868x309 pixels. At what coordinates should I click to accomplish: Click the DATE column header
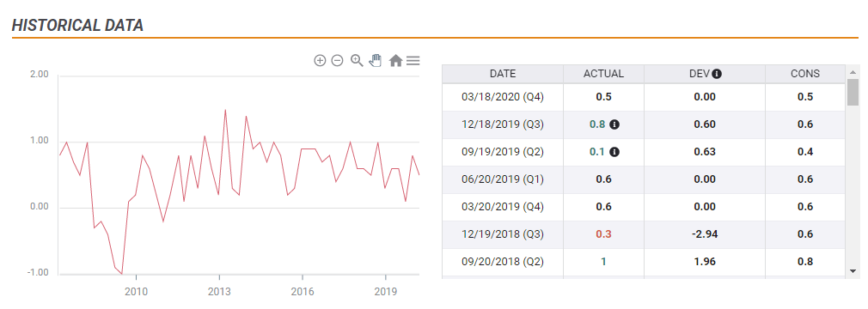[x=503, y=74]
